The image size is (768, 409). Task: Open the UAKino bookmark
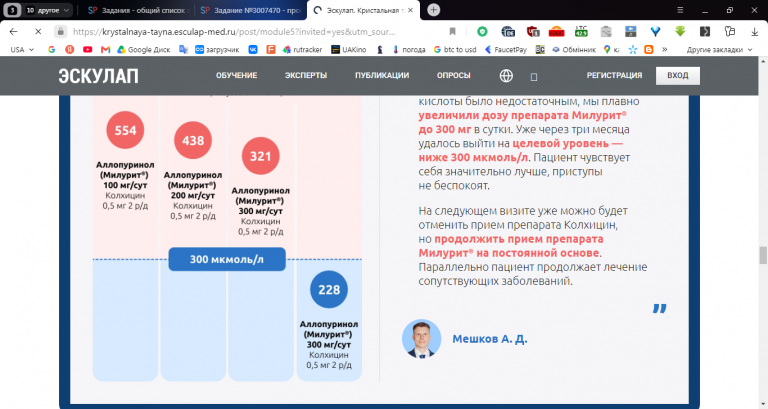(x=349, y=49)
